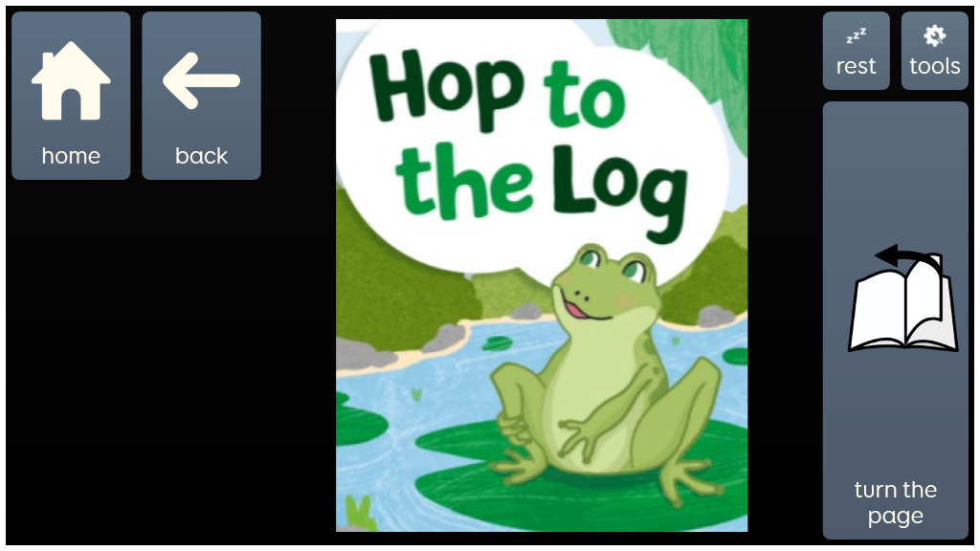Click the curved arrow above the book icon
The height and width of the screenshot is (551, 980).
pos(907,257)
